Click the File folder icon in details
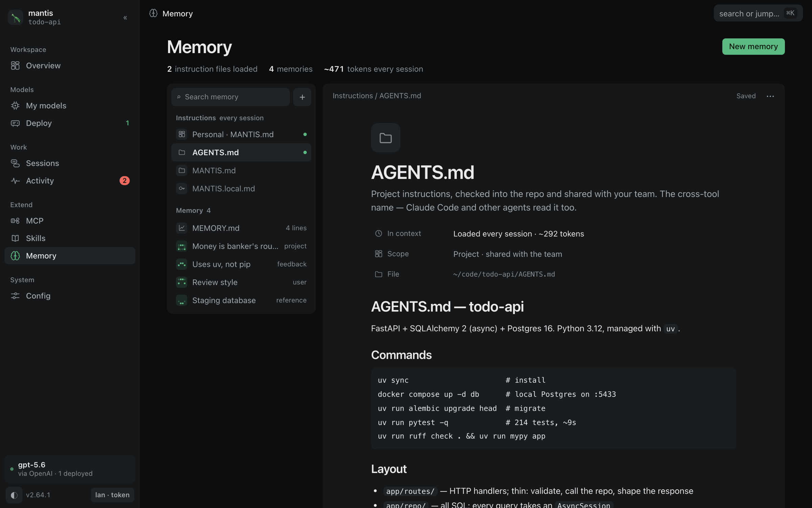Viewport: 812px width, 508px height. 379,274
